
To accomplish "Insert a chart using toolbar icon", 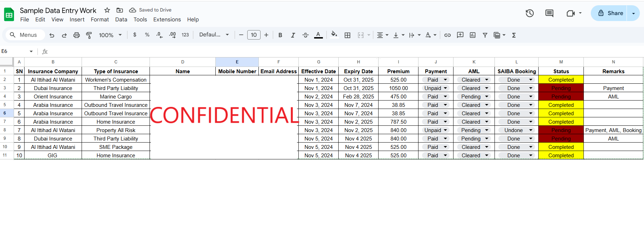I will [x=472, y=35].
